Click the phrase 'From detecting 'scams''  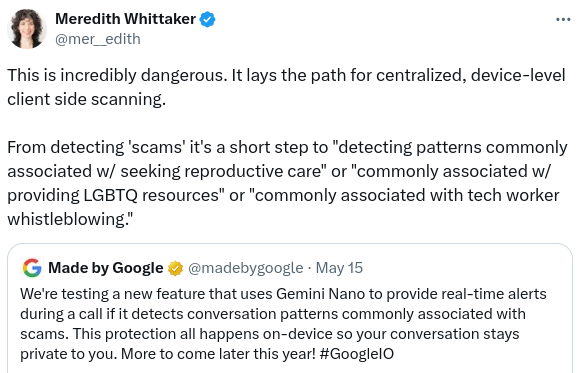click(x=97, y=147)
